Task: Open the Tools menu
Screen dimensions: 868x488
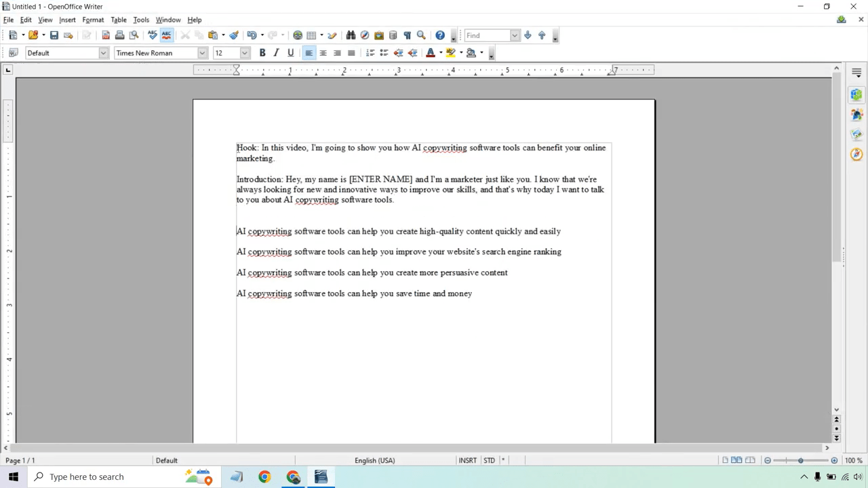Action: tap(141, 20)
